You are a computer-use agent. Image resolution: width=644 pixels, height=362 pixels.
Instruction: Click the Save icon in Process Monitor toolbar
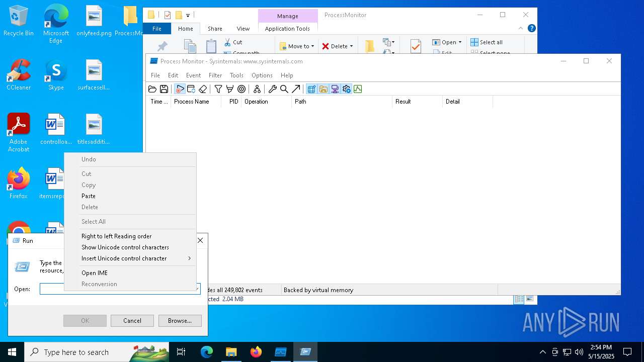pos(164,89)
